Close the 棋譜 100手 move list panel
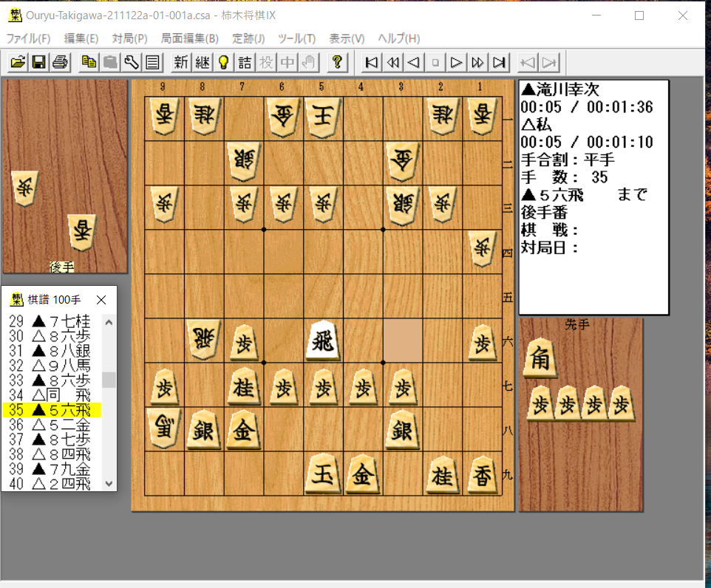The width and height of the screenshot is (711, 588). pyautogui.click(x=101, y=300)
